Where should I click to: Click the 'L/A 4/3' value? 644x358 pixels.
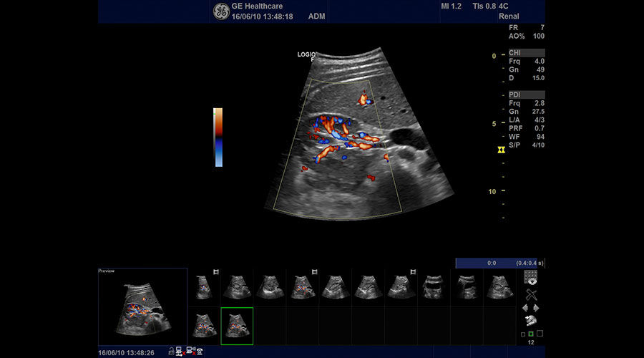pyautogui.click(x=527, y=120)
